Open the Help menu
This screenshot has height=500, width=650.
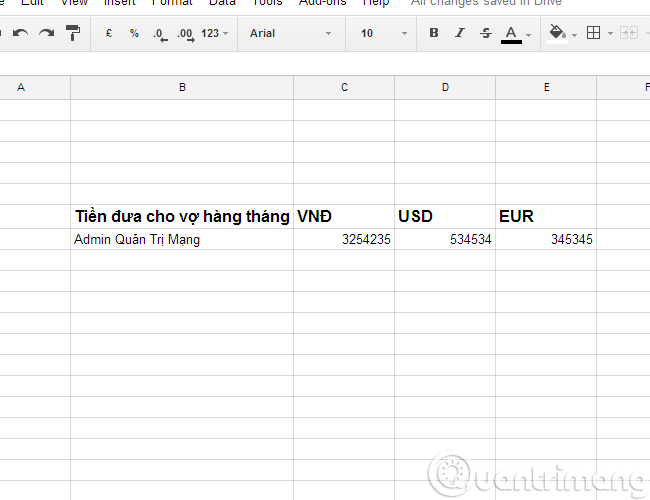point(376,2)
